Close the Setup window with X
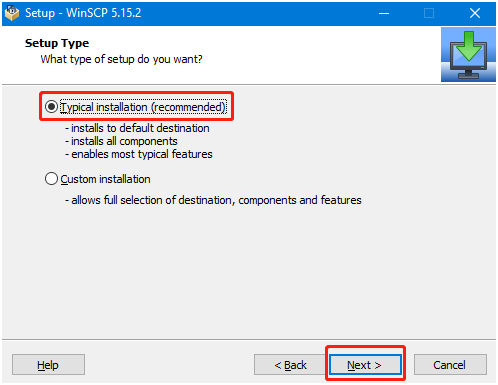The height and width of the screenshot is (385, 498). 475,13
